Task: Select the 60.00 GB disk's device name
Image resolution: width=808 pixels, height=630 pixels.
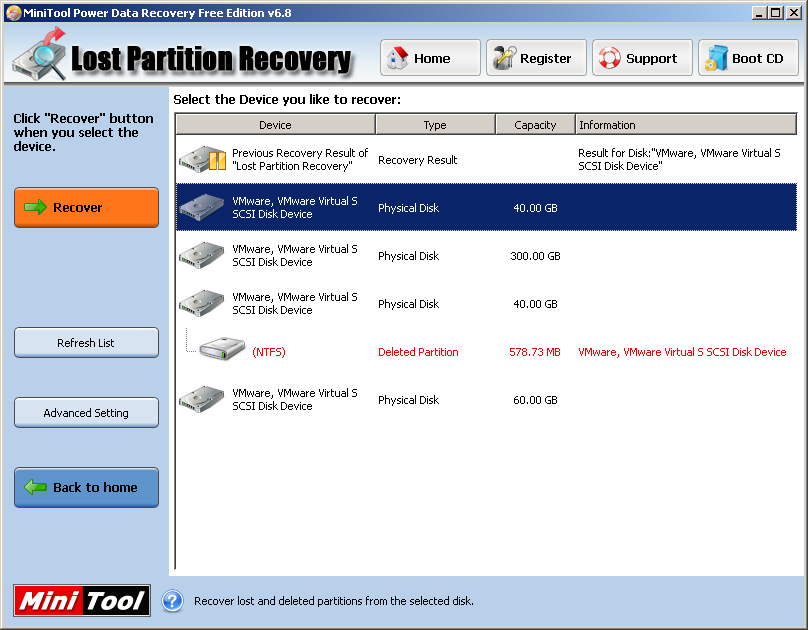Action: 295,399
